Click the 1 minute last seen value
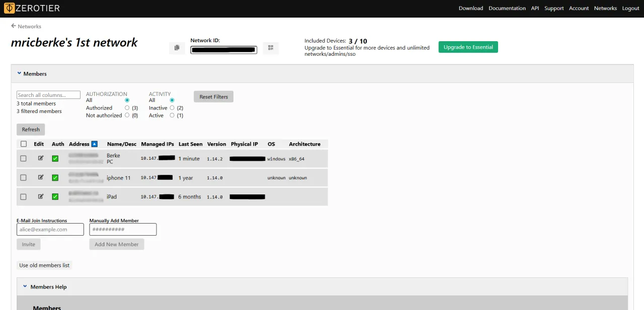 [x=189, y=159]
